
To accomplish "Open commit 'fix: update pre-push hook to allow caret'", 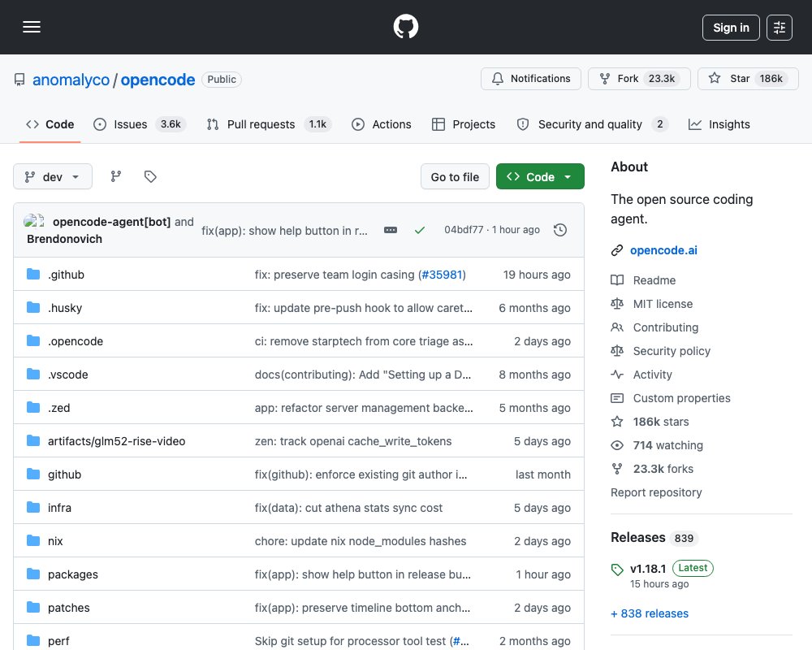I will (364, 308).
